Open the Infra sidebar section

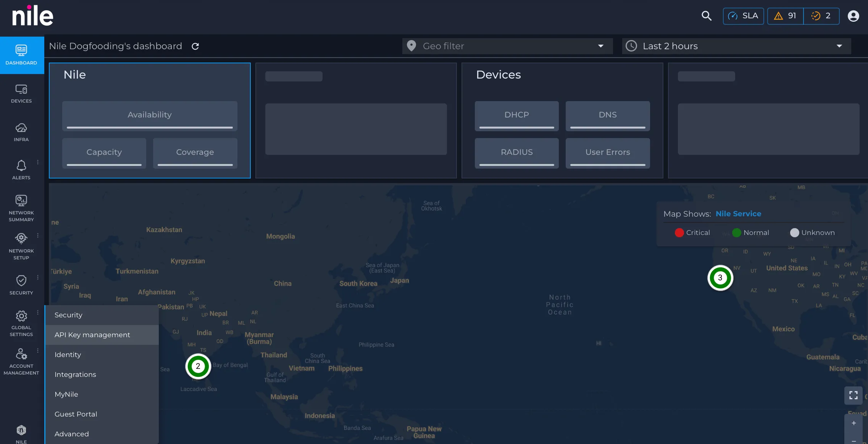pyautogui.click(x=21, y=132)
